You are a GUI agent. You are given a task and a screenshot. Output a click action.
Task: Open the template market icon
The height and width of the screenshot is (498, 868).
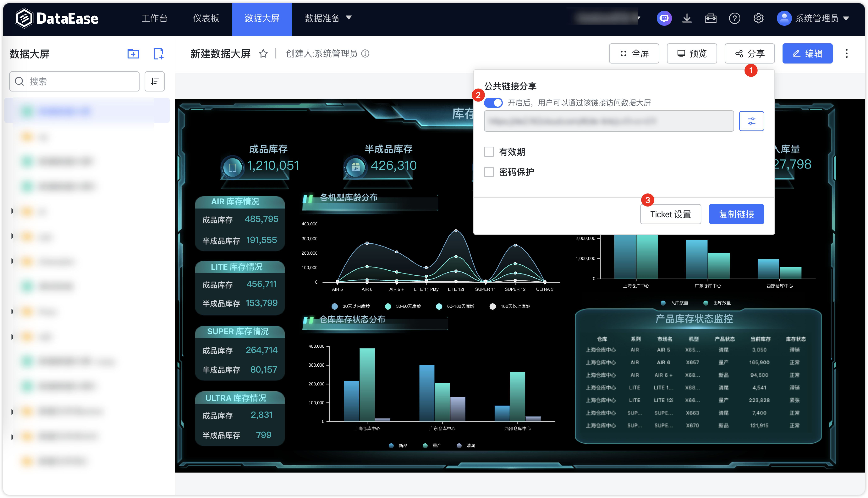click(711, 18)
